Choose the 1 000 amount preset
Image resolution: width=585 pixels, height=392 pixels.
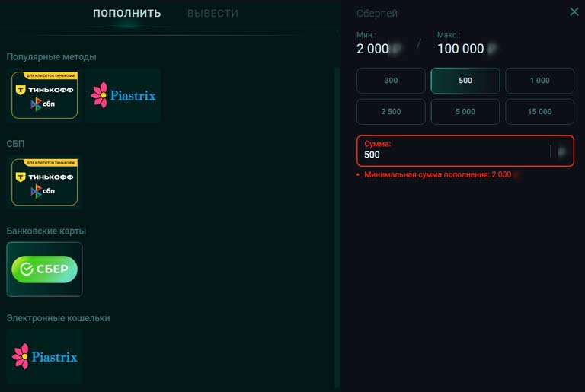point(539,81)
